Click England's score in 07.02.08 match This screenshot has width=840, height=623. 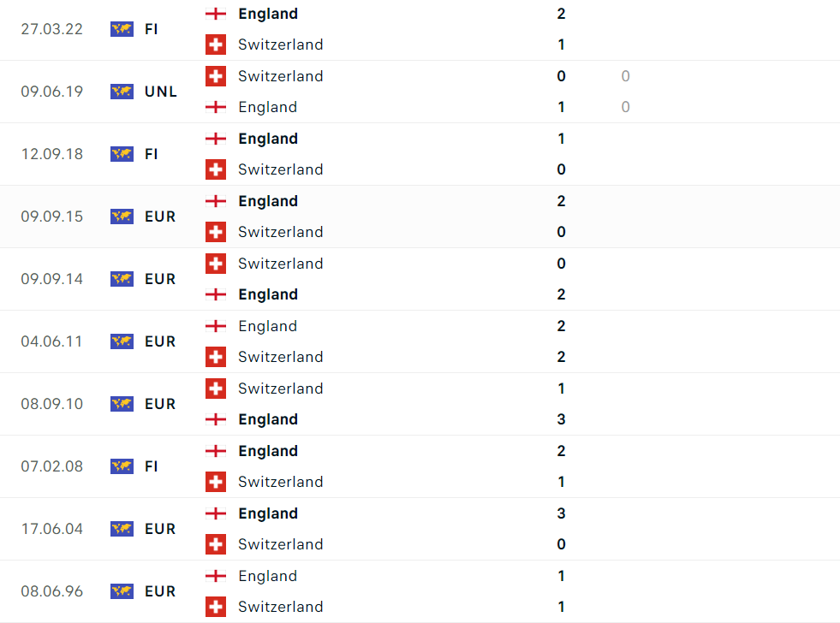(562, 451)
